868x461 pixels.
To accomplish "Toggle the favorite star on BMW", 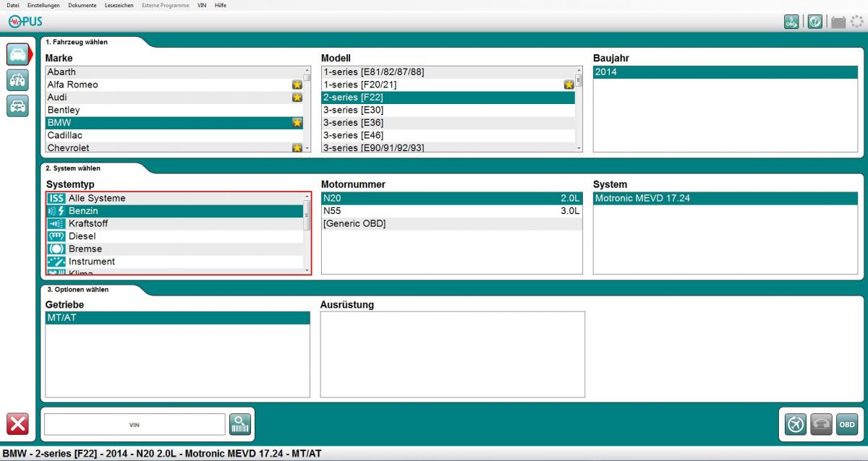I will pyautogui.click(x=297, y=123).
